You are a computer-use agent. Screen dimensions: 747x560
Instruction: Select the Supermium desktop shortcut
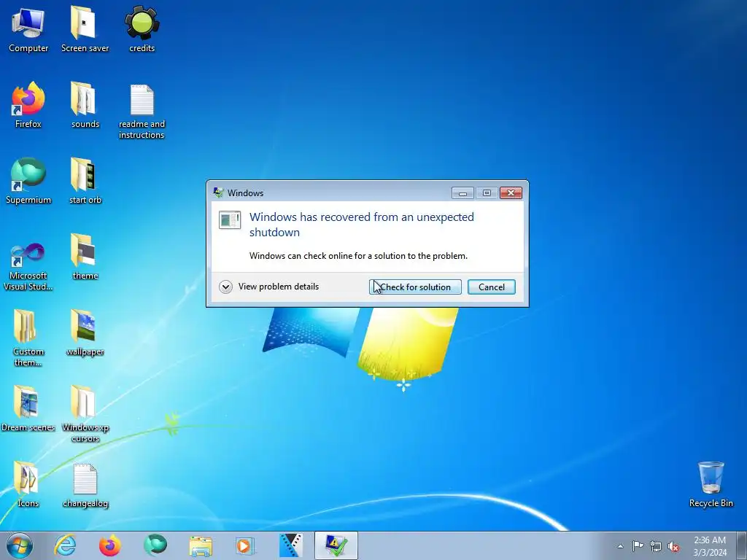pos(28,182)
